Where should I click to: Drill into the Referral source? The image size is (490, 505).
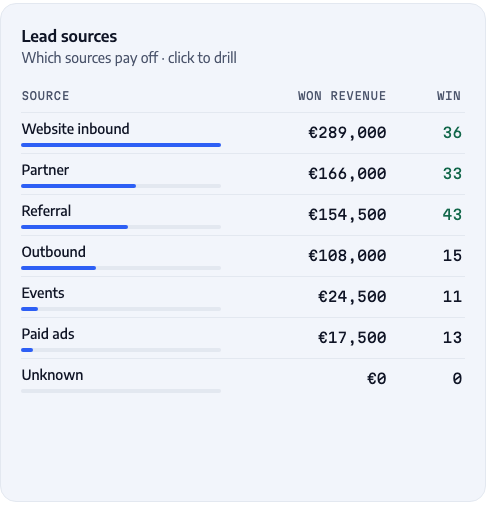click(243, 215)
